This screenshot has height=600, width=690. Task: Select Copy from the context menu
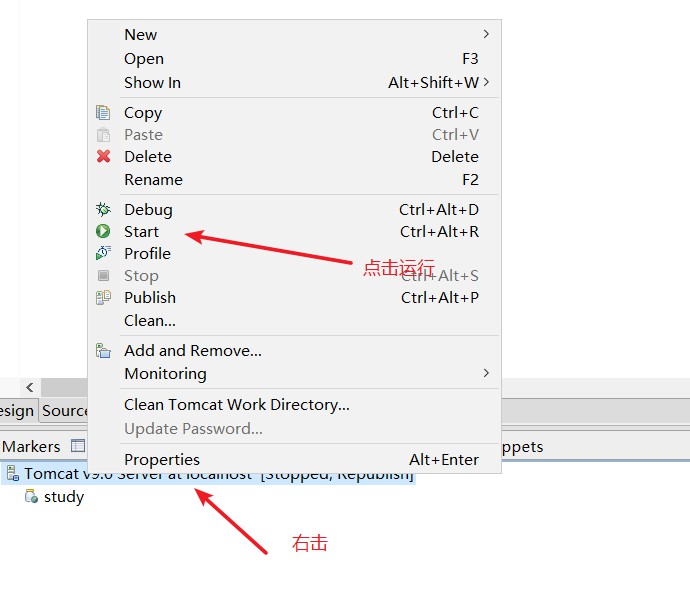(x=294, y=113)
